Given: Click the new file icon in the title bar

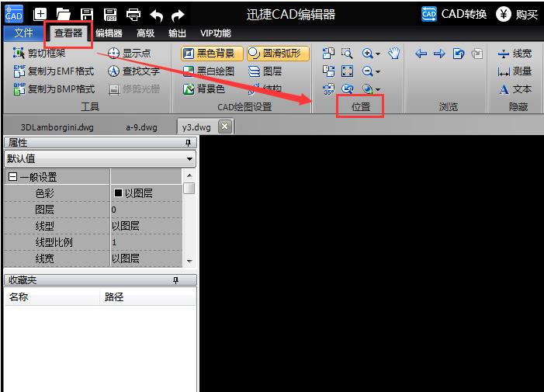Looking at the screenshot, I should tap(40, 14).
